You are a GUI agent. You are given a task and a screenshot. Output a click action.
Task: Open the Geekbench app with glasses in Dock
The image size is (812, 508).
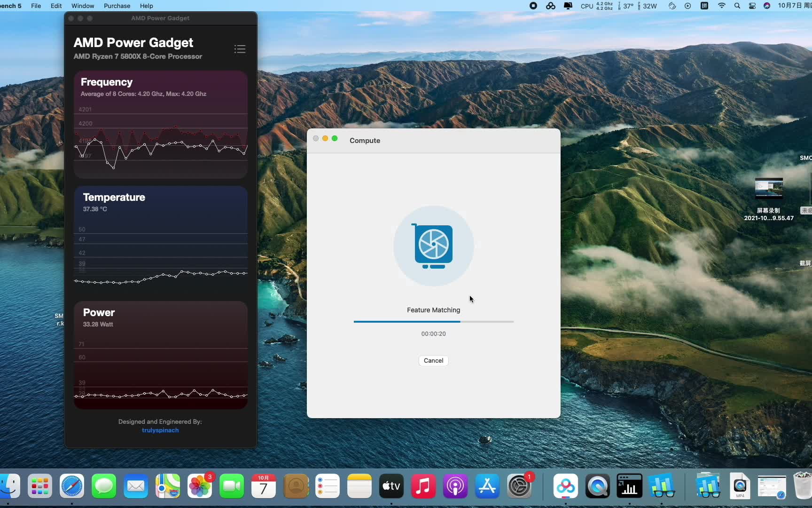coord(662,486)
